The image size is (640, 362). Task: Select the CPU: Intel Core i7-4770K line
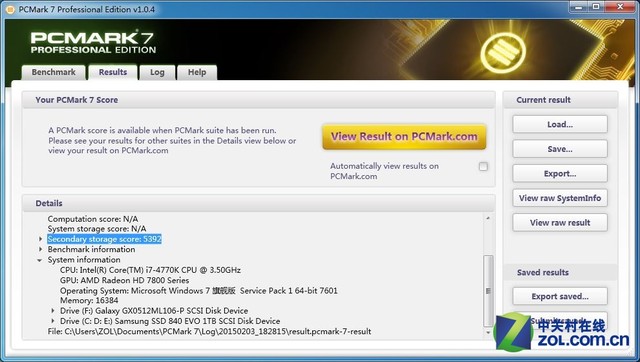(x=150, y=270)
